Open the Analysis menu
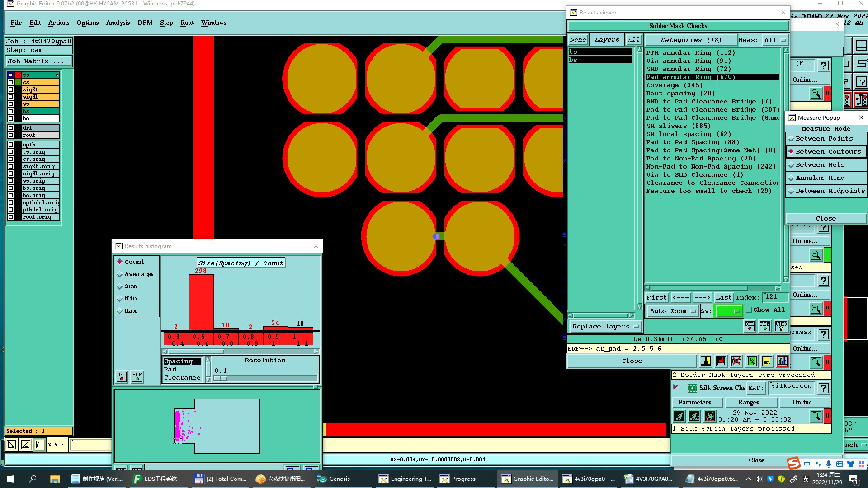Image resolution: width=868 pixels, height=488 pixels. point(118,23)
